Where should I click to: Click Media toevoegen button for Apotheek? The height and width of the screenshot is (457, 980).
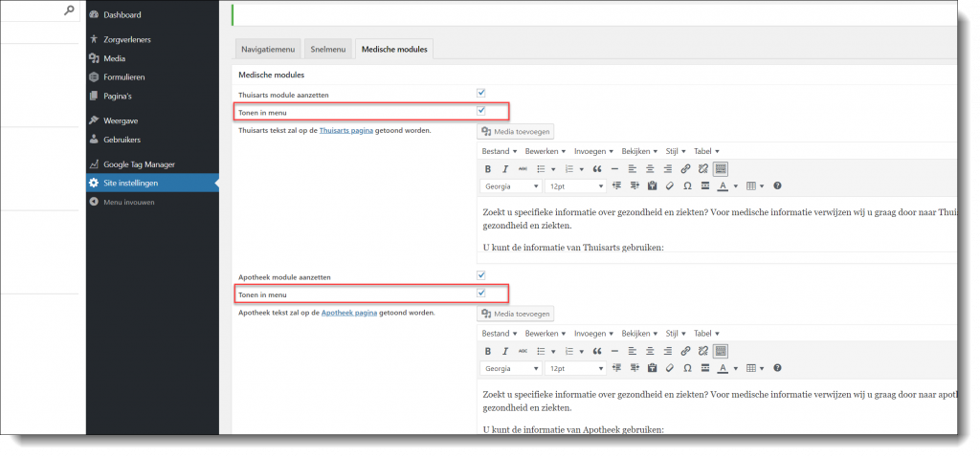coord(516,314)
